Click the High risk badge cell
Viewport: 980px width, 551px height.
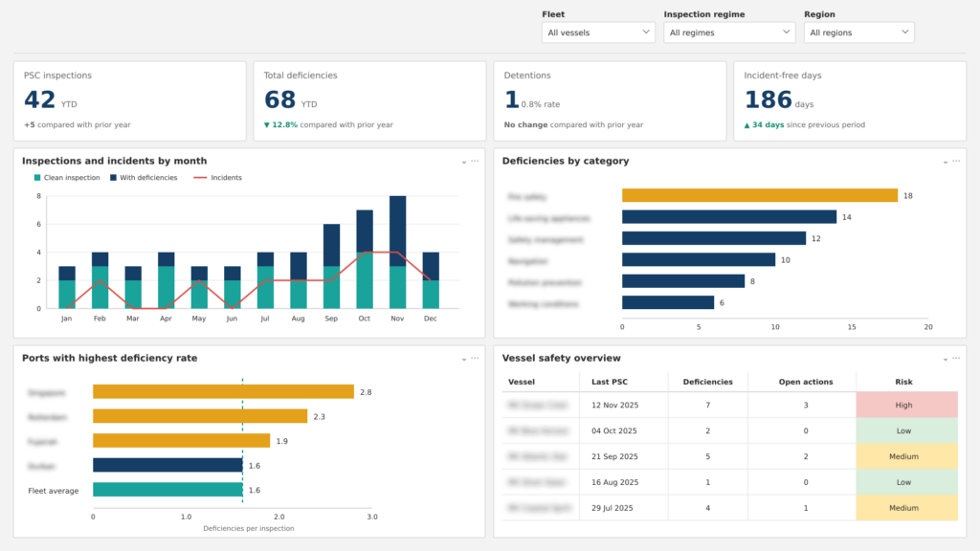(907, 405)
